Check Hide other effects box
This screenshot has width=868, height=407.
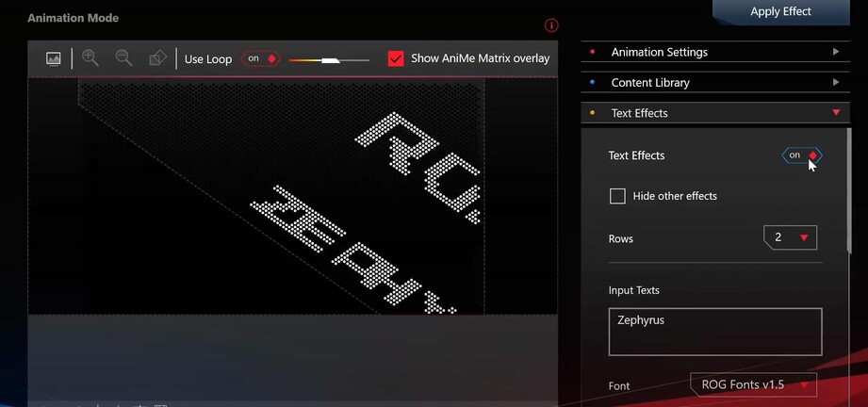pyautogui.click(x=617, y=196)
